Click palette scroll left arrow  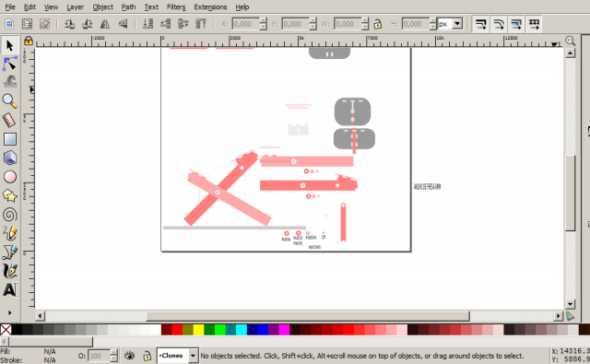coord(4,342)
